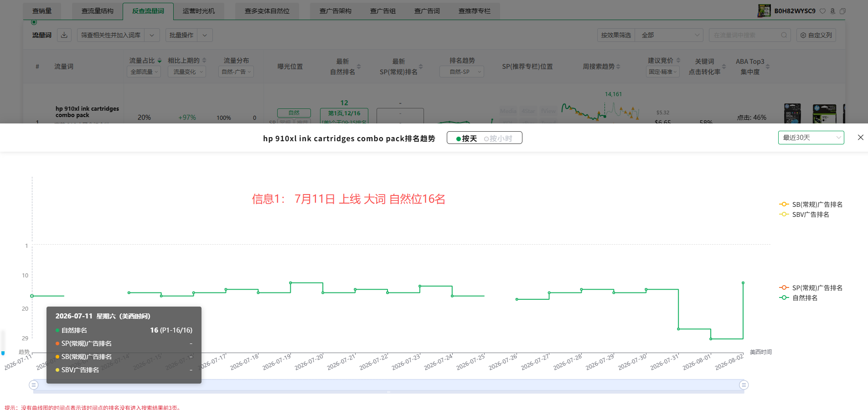Click the second HP 910 product thumbnail
The image size is (868, 410).
pyautogui.click(x=824, y=113)
